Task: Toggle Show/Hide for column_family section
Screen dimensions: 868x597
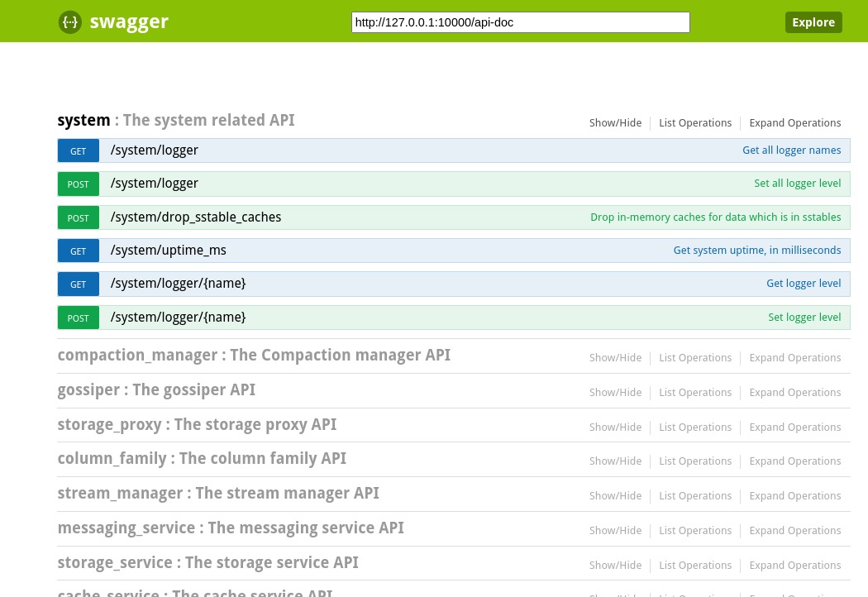Action: 615,461
